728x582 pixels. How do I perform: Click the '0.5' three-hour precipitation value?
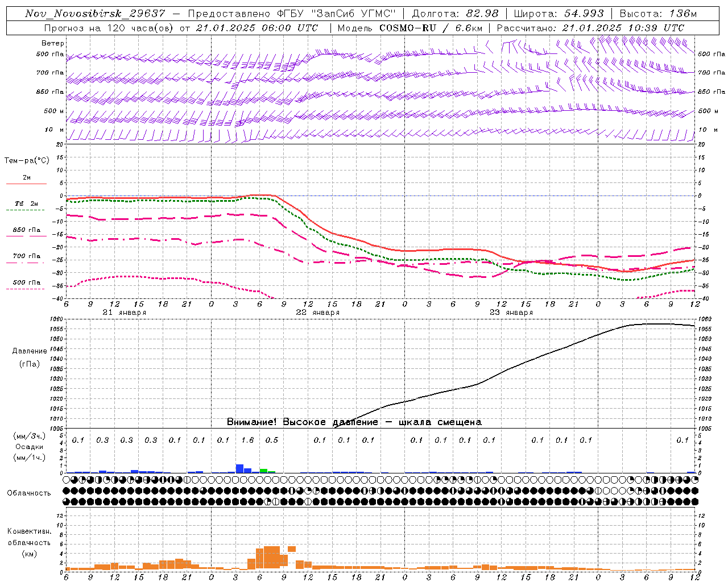tap(272, 440)
